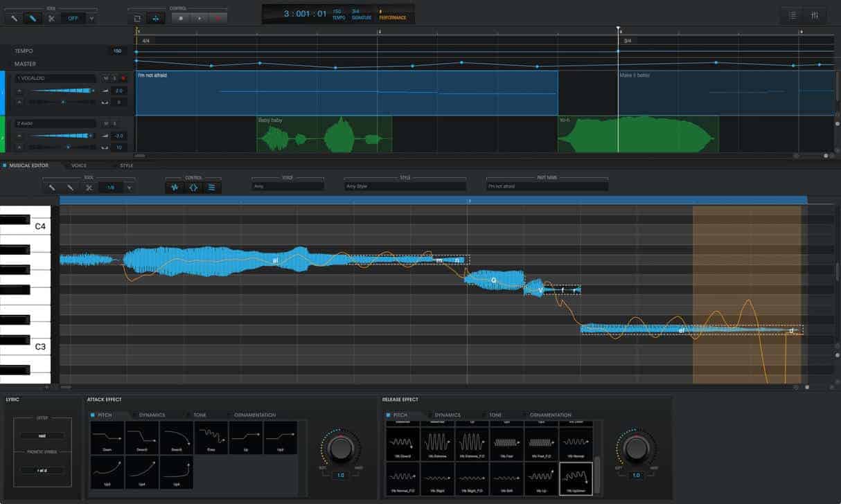Screen dimensions: 841x504
Task: Adjust the VOCALOID track volume slider
Action: (62, 91)
